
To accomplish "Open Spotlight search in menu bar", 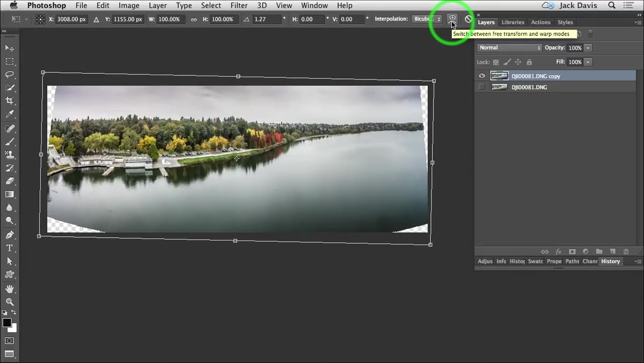I will point(612,5).
